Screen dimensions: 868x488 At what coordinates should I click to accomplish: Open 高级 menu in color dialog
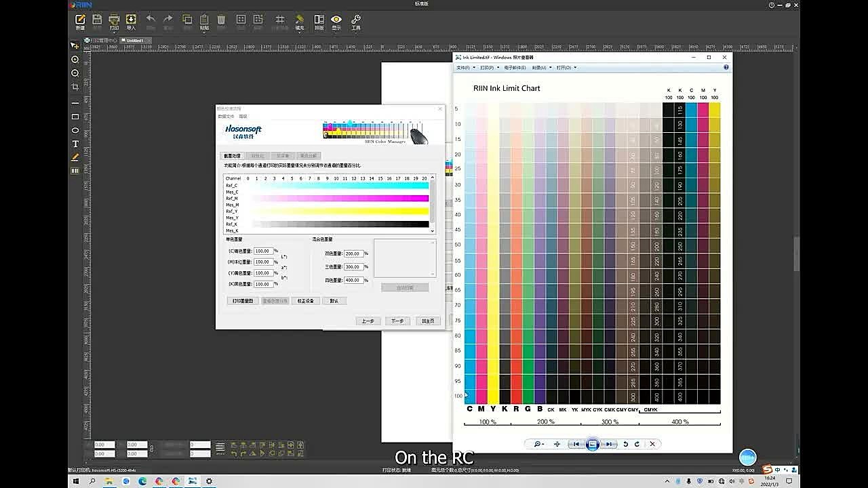[243, 117]
